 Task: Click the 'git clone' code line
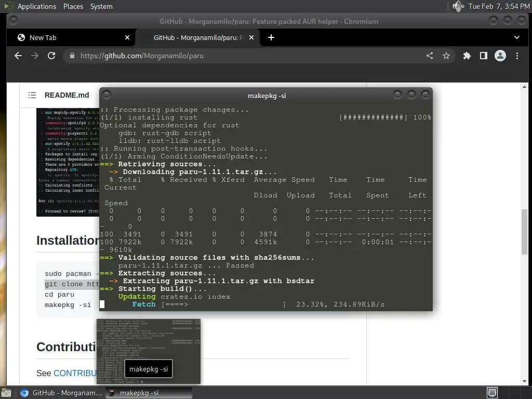point(72,284)
